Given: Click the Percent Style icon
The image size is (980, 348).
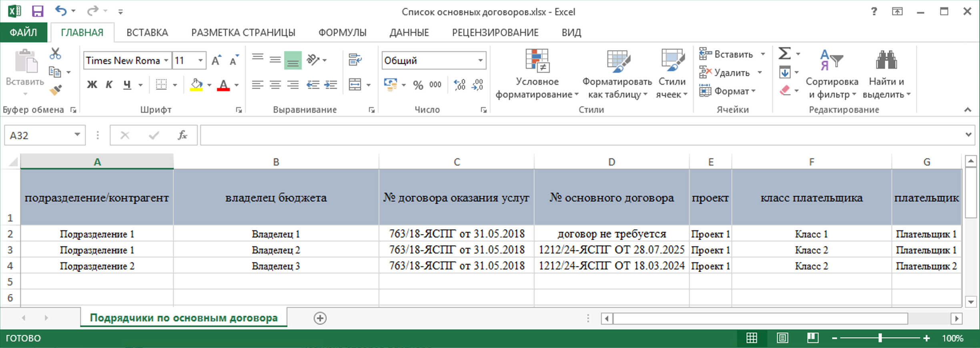Looking at the screenshot, I should pyautogui.click(x=418, y=85).
